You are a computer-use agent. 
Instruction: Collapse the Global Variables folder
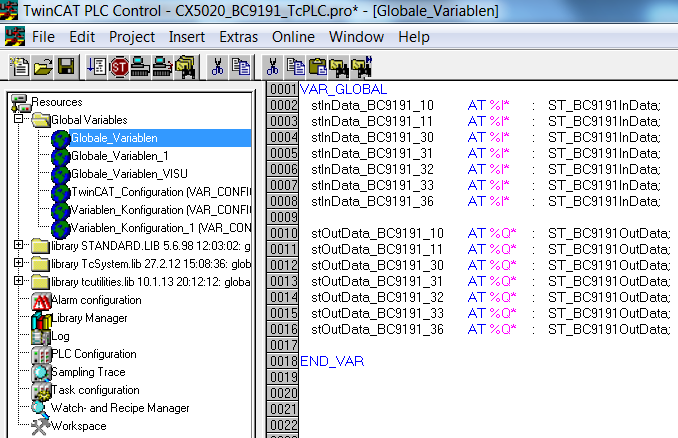(x=19, y=118)
